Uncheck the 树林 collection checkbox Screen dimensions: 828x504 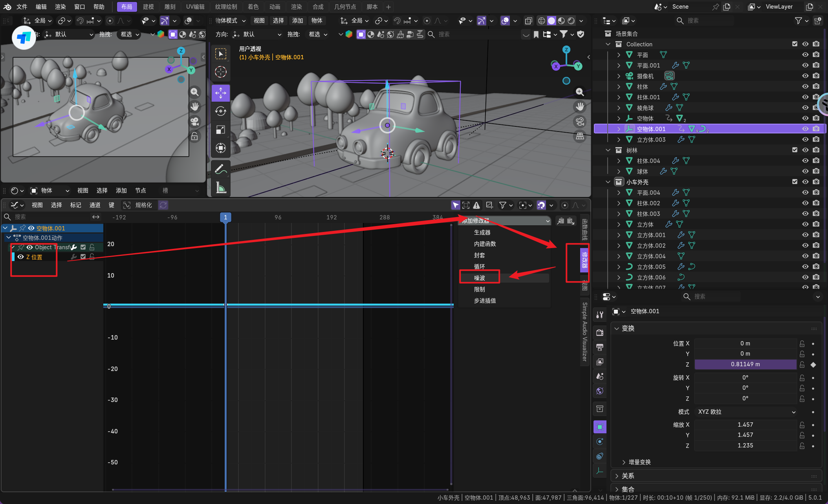[x=795, y=150]
